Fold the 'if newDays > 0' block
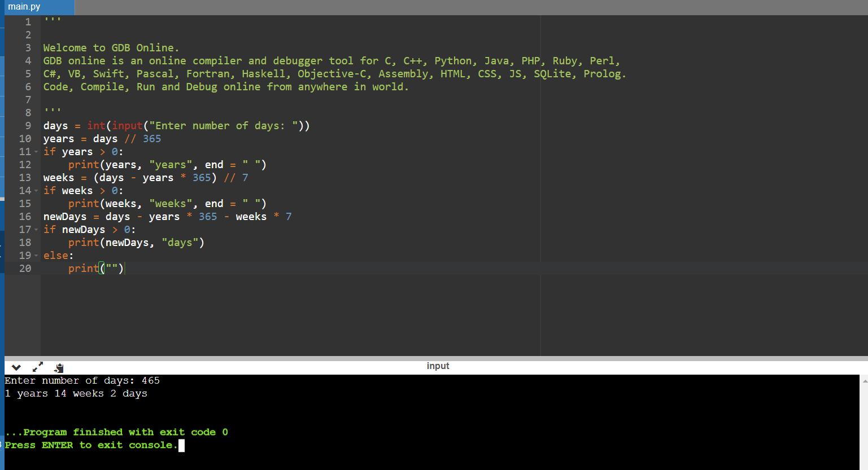The width and height of the screenshot is (868, 470). click(x=36, y=230)
